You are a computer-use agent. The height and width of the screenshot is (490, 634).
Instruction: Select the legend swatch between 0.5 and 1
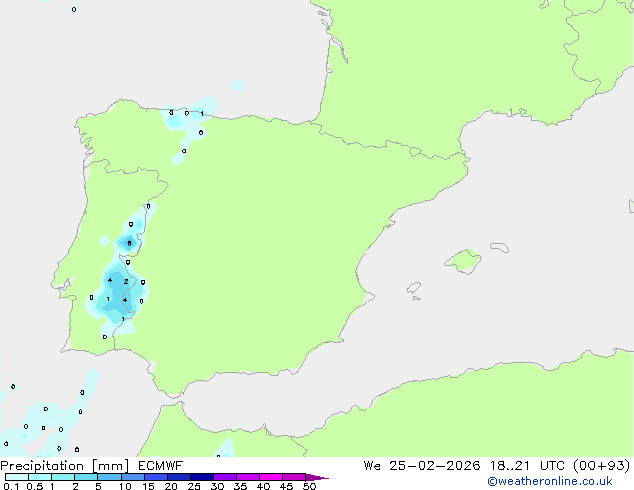click(40, 477)
